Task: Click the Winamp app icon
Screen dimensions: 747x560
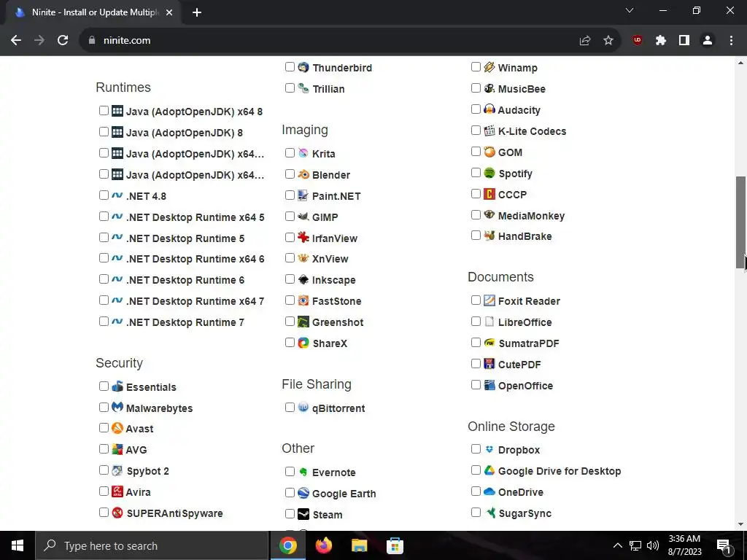Action: point(489,67)
